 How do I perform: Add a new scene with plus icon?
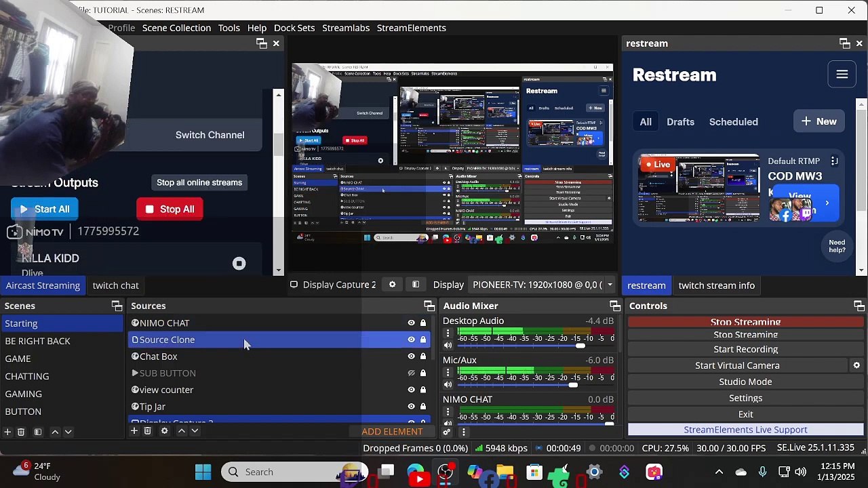[7, 432]
